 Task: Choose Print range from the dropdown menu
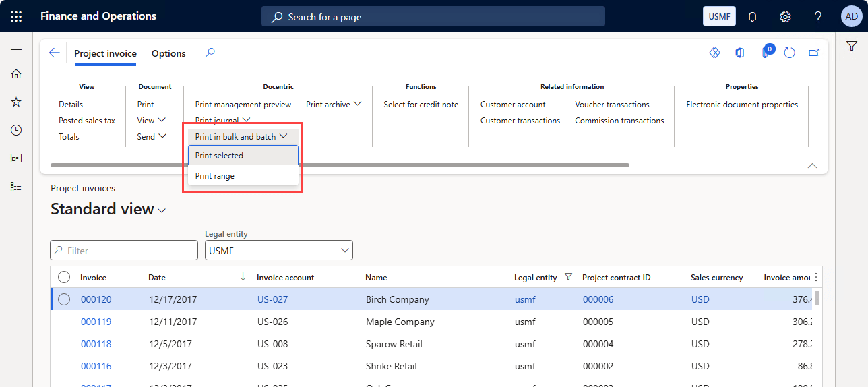click(215, 176)
